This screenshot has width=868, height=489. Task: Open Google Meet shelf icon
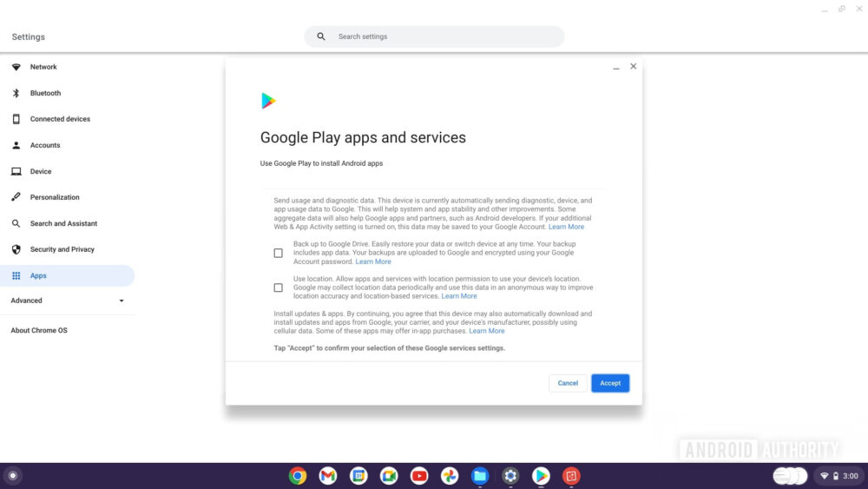pyautogui.click(x=389, y=476)
